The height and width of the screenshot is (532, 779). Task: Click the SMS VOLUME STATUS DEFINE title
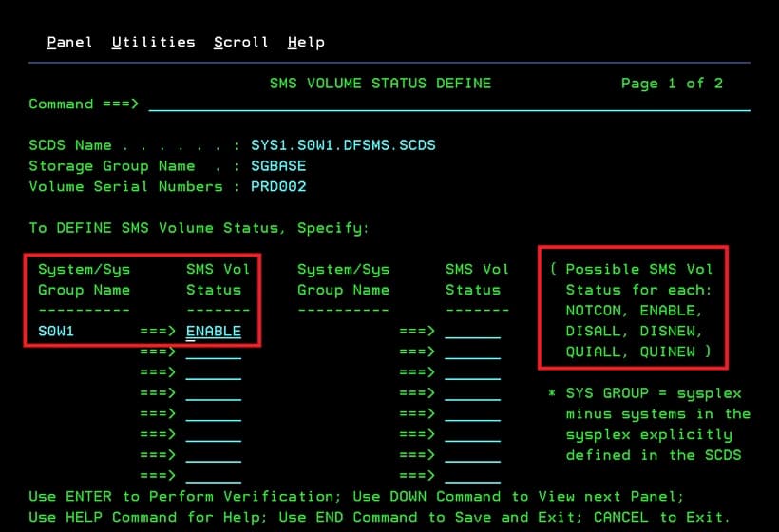(380, 84)
